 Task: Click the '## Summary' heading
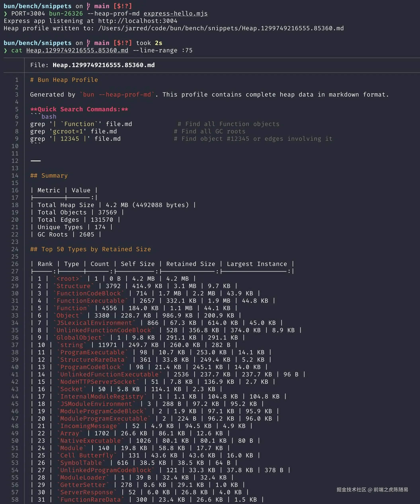[49, 175]
